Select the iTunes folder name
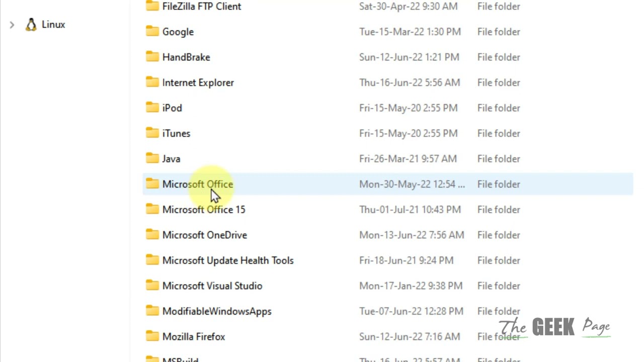Image resolution: width=644 pixels, height=362 pixels. coord(176,133)
